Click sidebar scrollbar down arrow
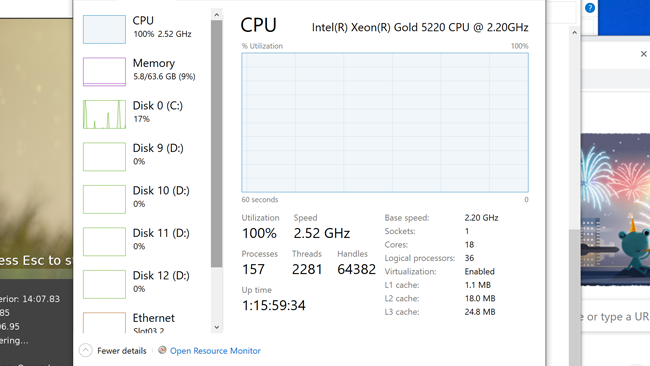This screenshot has width=650, height=366. 216,327
